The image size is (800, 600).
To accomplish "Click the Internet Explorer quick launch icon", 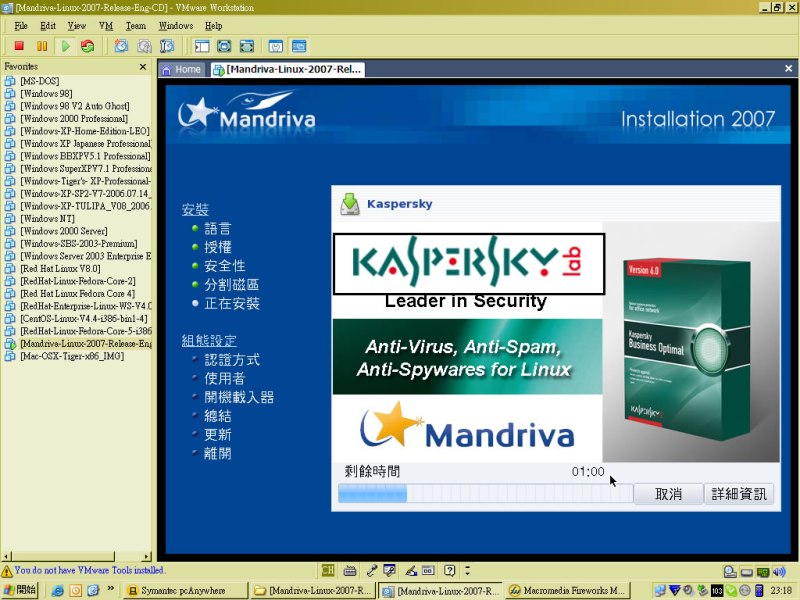I will click(x=58, y=590).
